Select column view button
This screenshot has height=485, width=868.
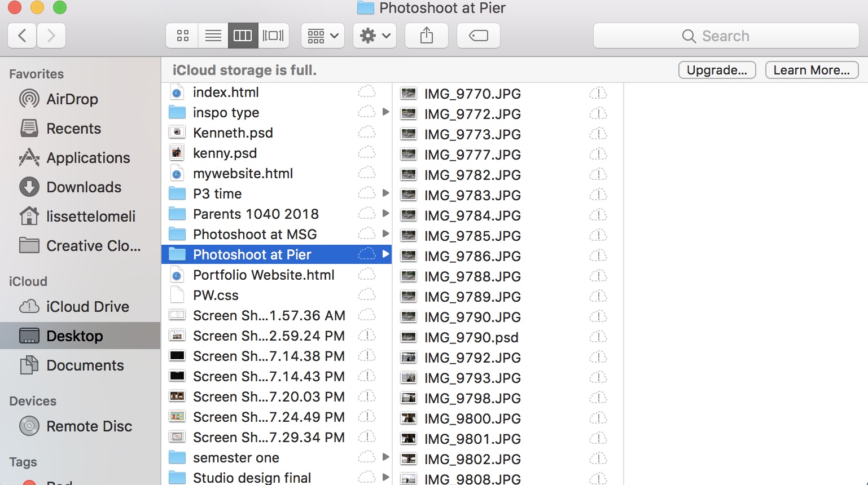[x=243, y=36]
